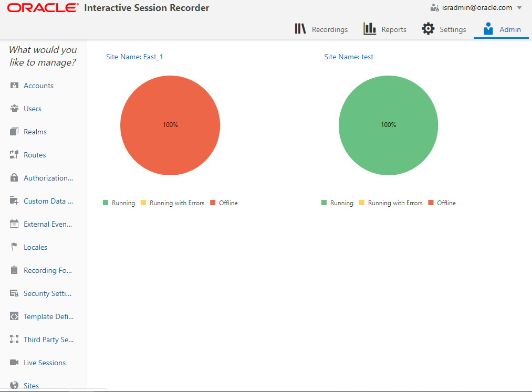
Task: Click the Sites globe icon
Action: point(14,385)
